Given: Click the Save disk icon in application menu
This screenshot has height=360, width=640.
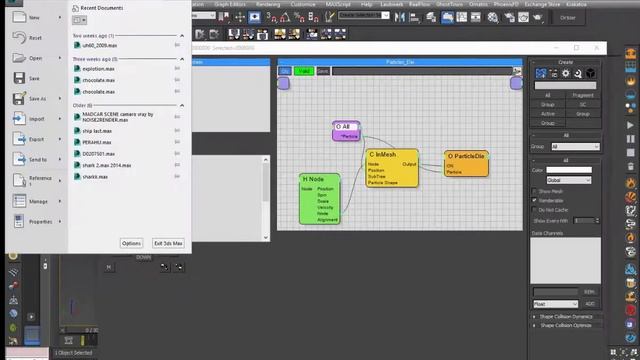Looking at the screenshot, I should click(x=19, y=78).
